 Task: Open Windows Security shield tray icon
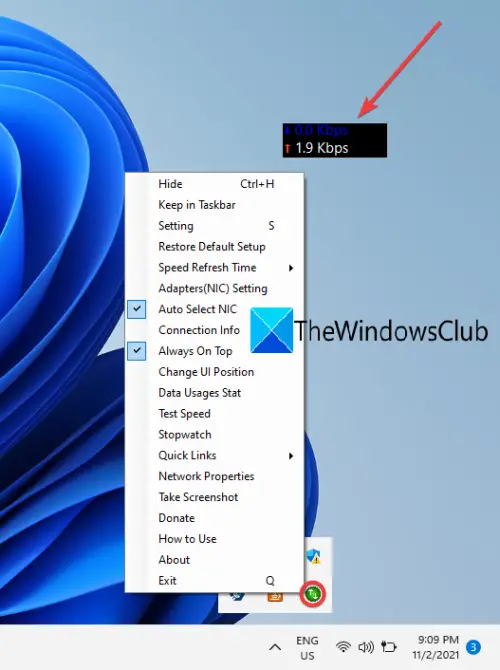tap(313, 556)
